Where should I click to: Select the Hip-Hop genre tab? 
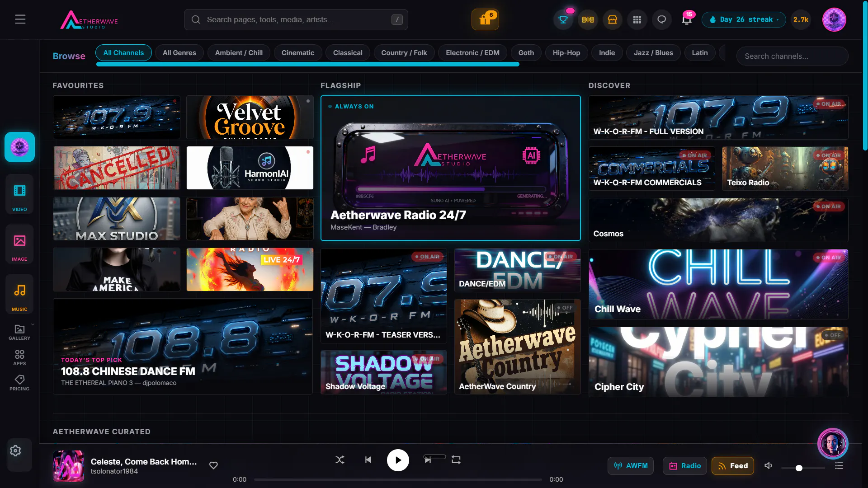click(566, 53)
